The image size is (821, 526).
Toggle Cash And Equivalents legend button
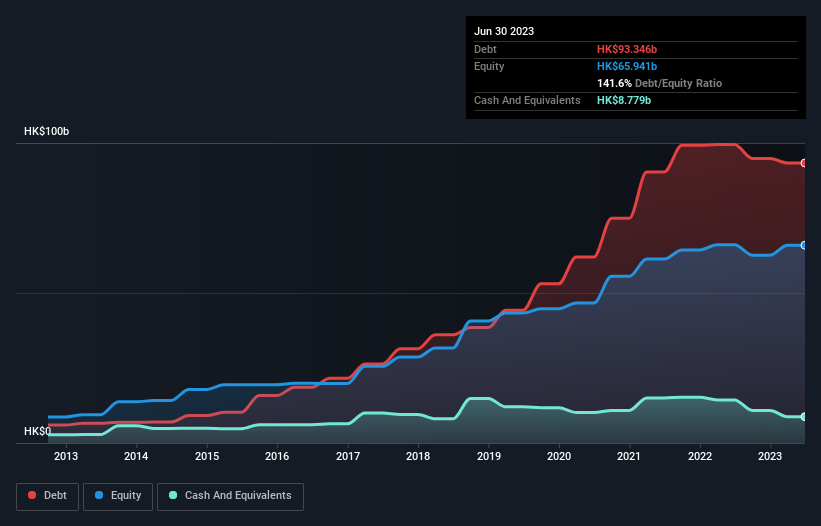tap(230, 496)
